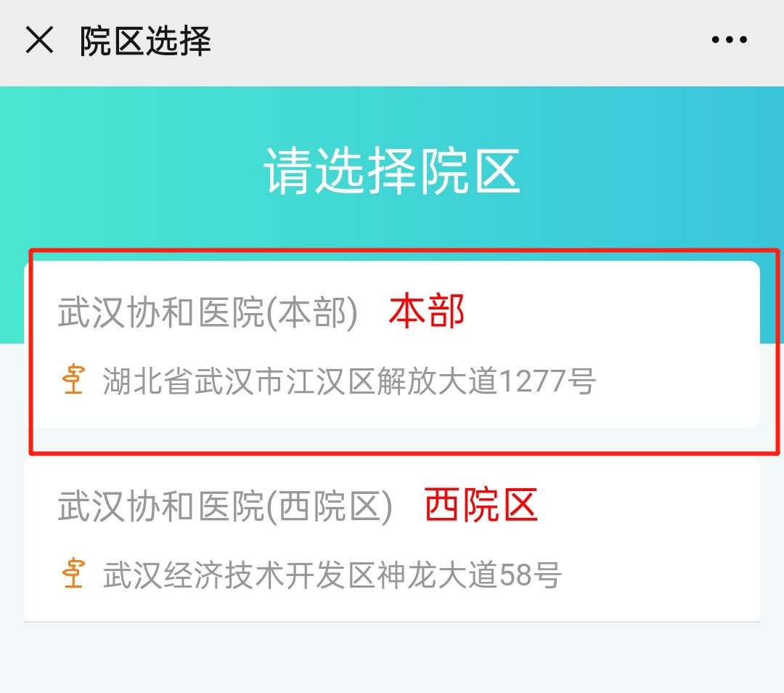The height and width of the screenshot is (693, 784).
Task: Select 武汉协和医院(西院区) gray title text
Action: 225,506
